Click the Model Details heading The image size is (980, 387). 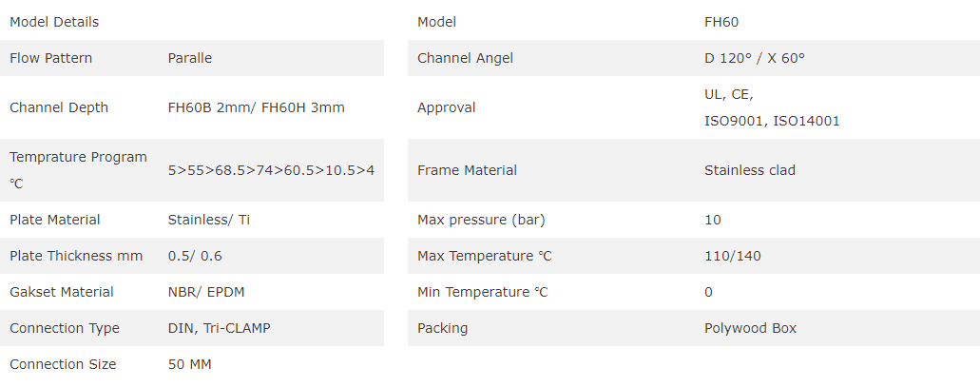54,22
